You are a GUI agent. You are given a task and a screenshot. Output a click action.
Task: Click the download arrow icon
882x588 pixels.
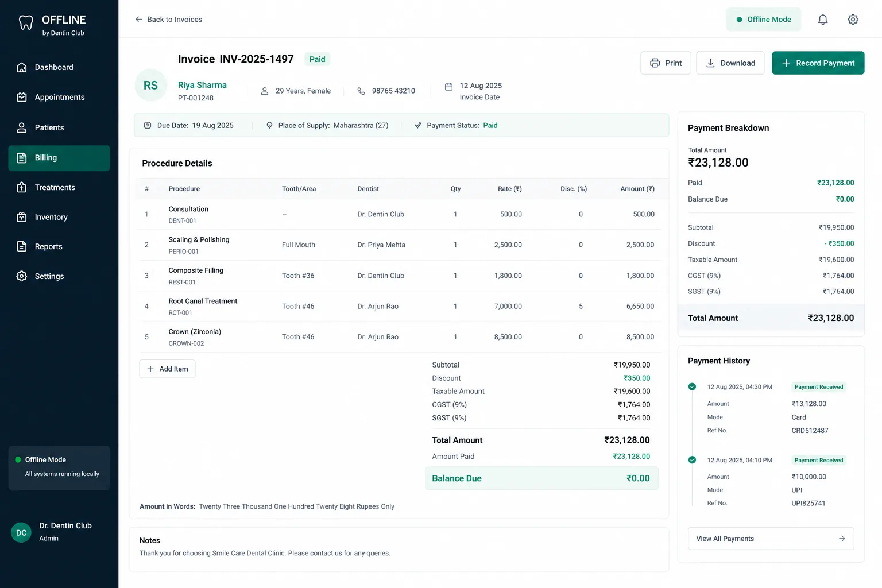click(x=710, y=63)
